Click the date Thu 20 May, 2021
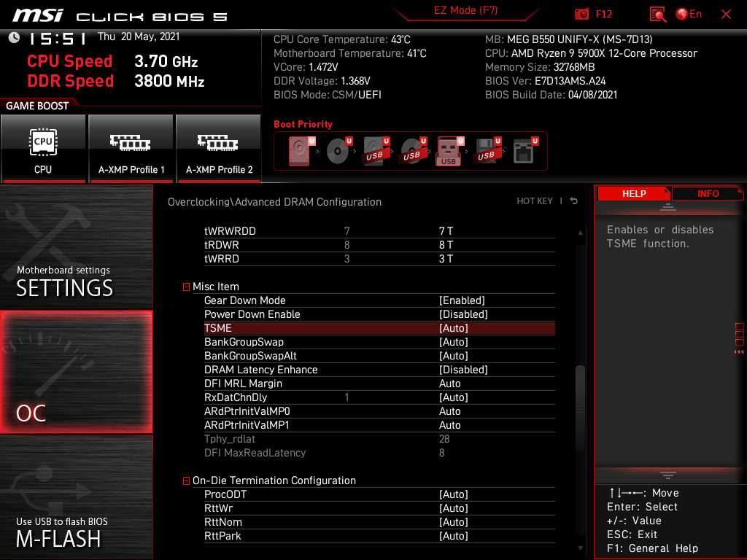 [x=139, y=36]
